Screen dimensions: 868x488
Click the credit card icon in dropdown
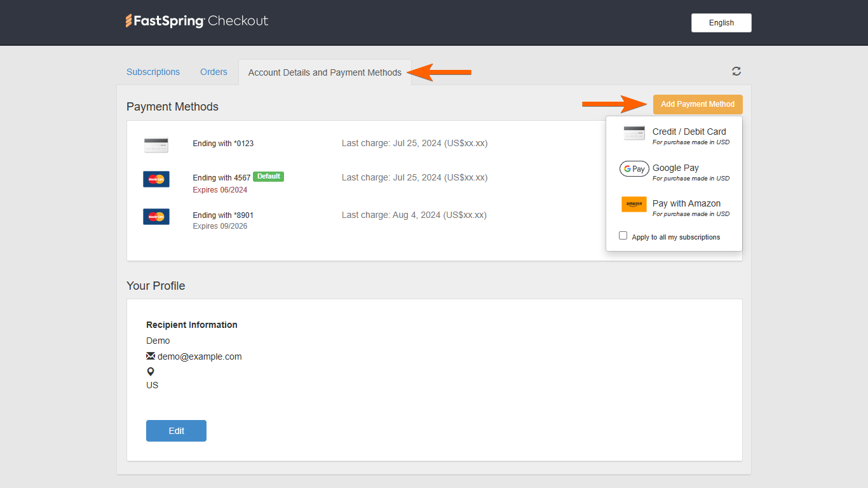click(634, 133)
